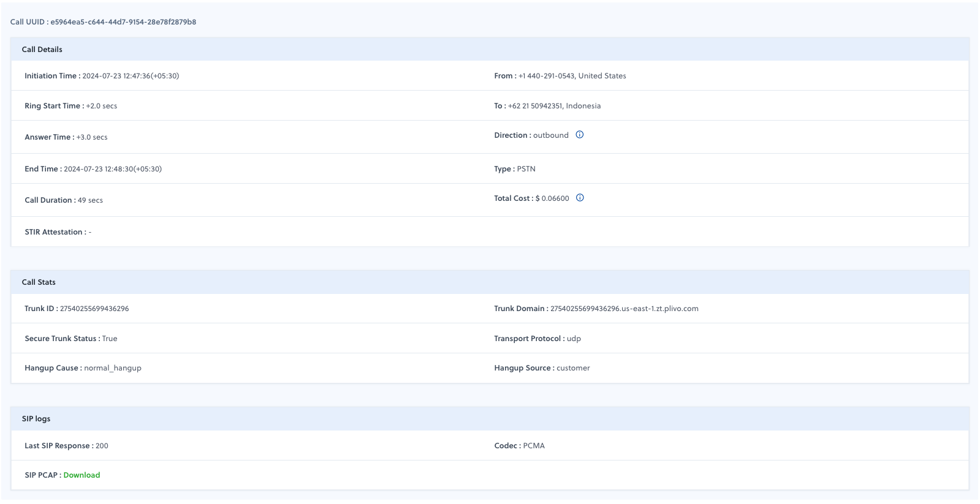The width and height of the screenshot is (980, 504).
Task: Click the Codec PCMA value
Action: 534,446
